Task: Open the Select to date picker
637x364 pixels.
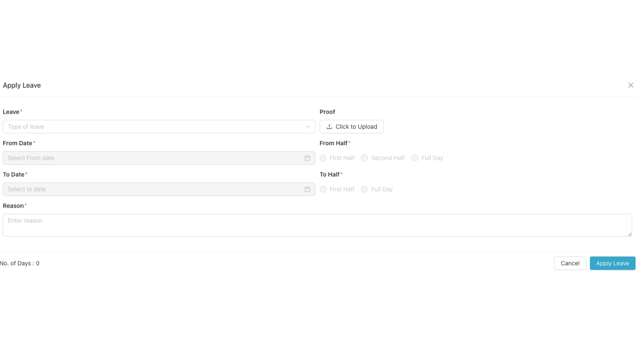Action: click(x=136, y=189)
